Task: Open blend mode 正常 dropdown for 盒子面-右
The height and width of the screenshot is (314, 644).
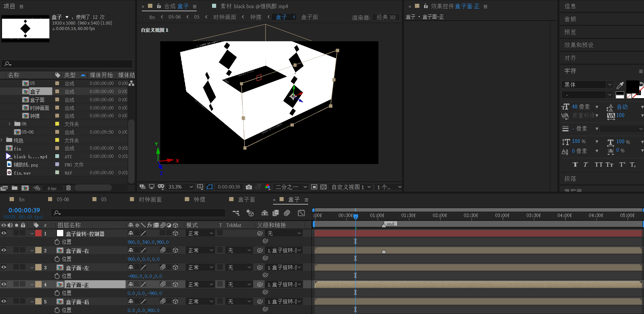Action: point(200,250)
